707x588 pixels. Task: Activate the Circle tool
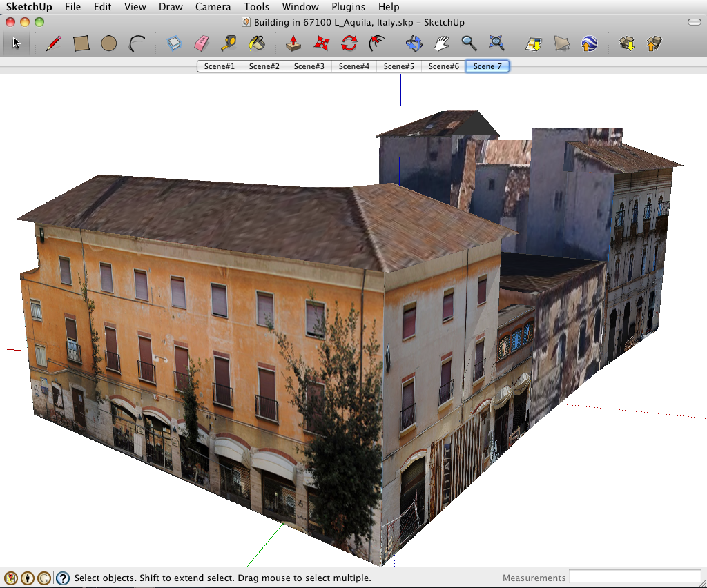tap(109, 43)
